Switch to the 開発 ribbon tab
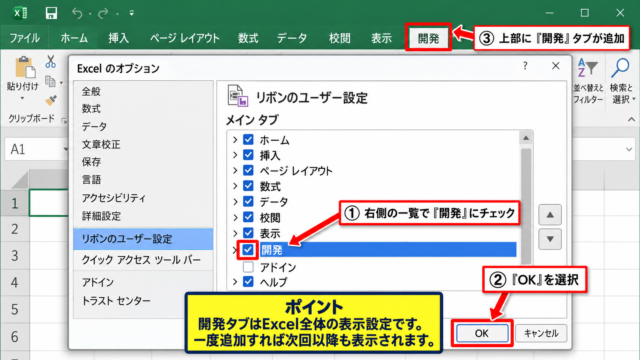 (x=428, y=38)
